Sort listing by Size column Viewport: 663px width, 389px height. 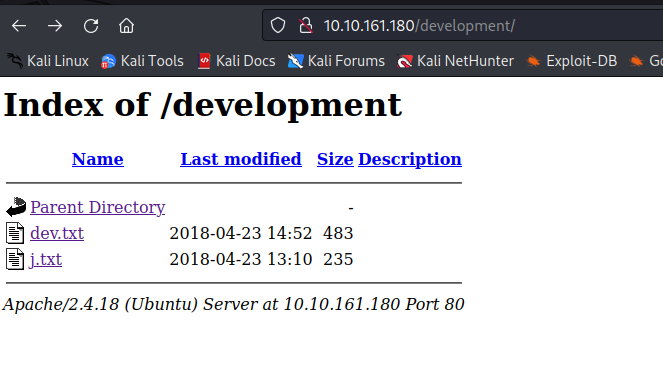[x=335, y=159]
